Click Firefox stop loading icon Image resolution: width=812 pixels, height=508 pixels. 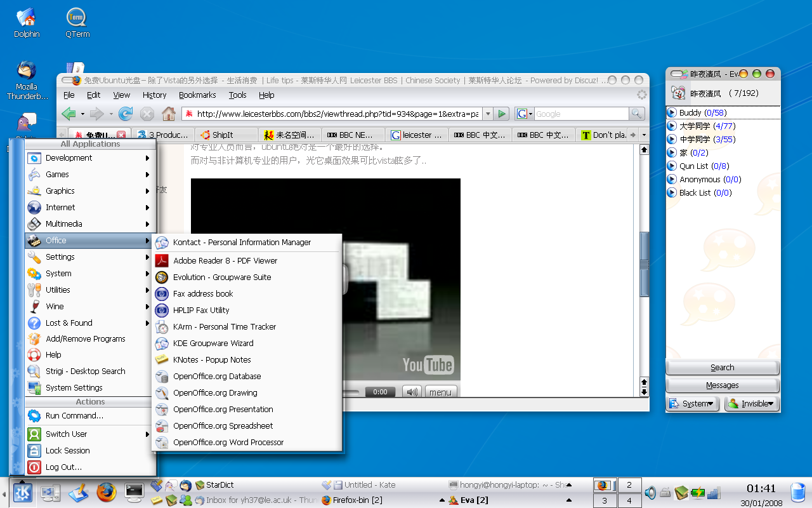point(147,114)
